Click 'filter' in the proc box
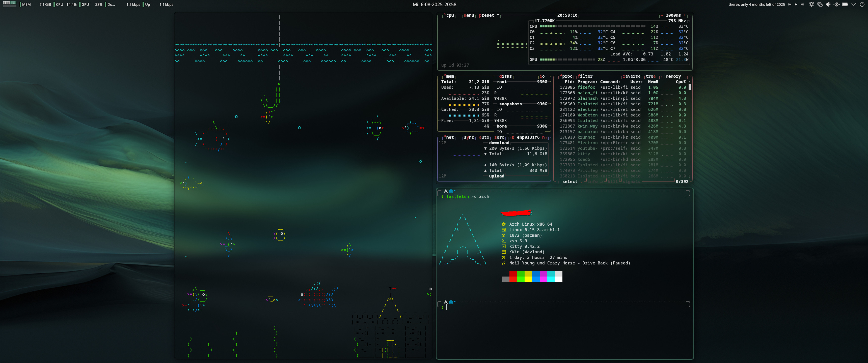Screen dimensions: 868x363 click(x=585, y=76)
